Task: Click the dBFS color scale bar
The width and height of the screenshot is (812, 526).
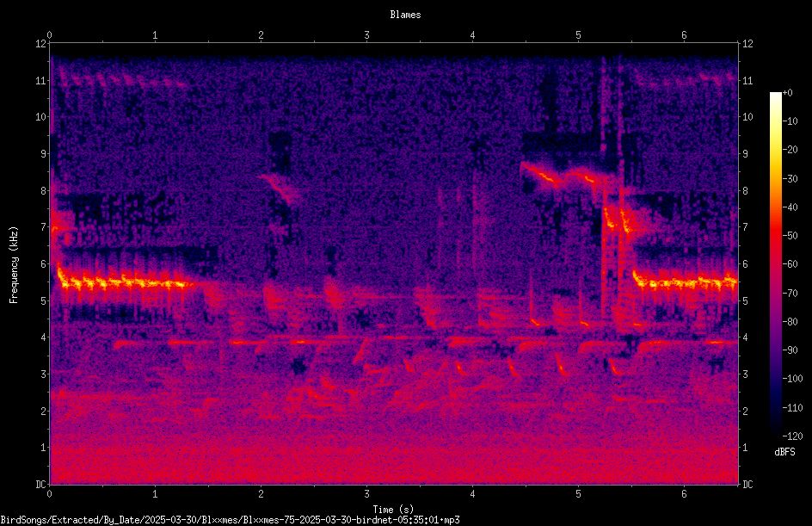Action: tap(776, 263)
